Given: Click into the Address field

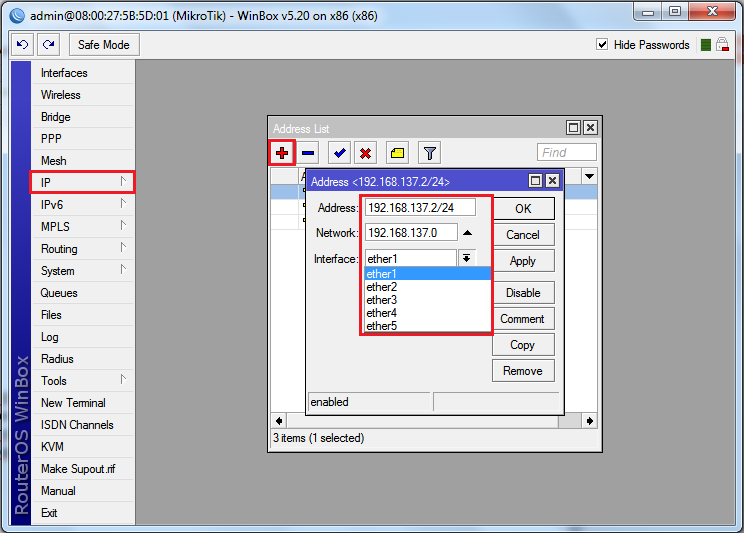Looking at the screenshot, I should coord(420,207).
